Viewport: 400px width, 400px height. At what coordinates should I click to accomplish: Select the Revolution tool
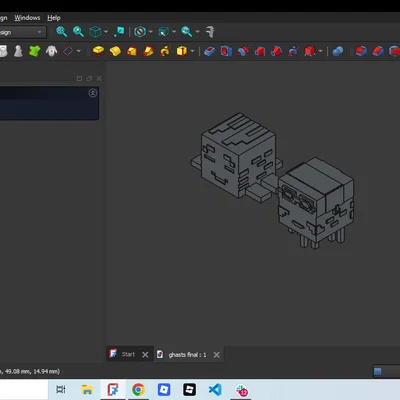coord(115,51)
